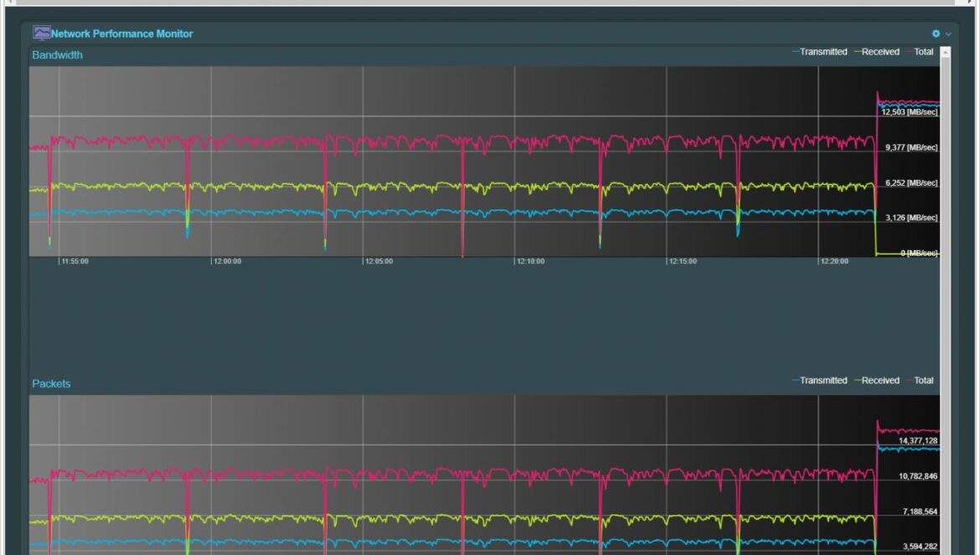980x555 pixels.
Task: Click the scroll up arrow of panel scrollbar
Action: (x=945, y=53)
